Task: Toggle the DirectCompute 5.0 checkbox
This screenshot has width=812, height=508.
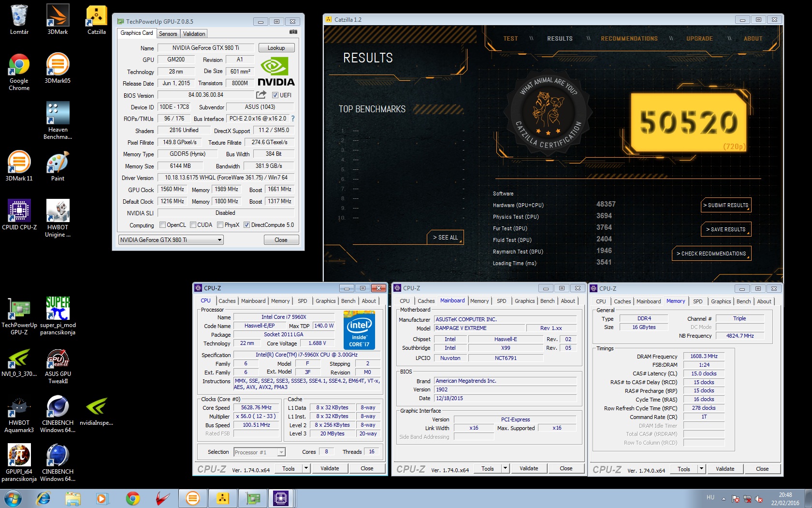Action: (x=247, y=225)
